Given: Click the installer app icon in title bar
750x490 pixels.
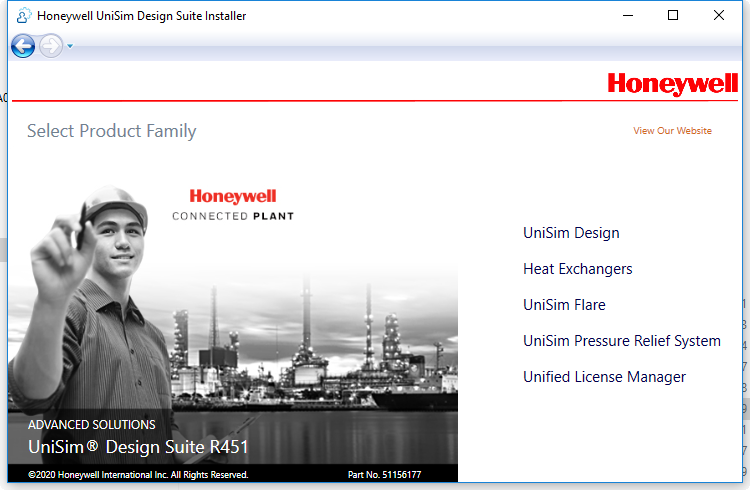Looking at the screenshot, I should click(23, 16).
